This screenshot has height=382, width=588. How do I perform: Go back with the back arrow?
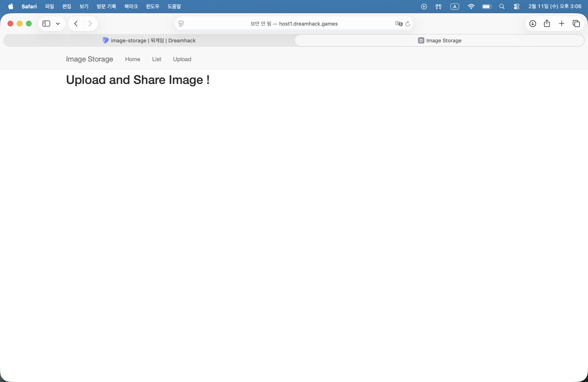(76, 24)
